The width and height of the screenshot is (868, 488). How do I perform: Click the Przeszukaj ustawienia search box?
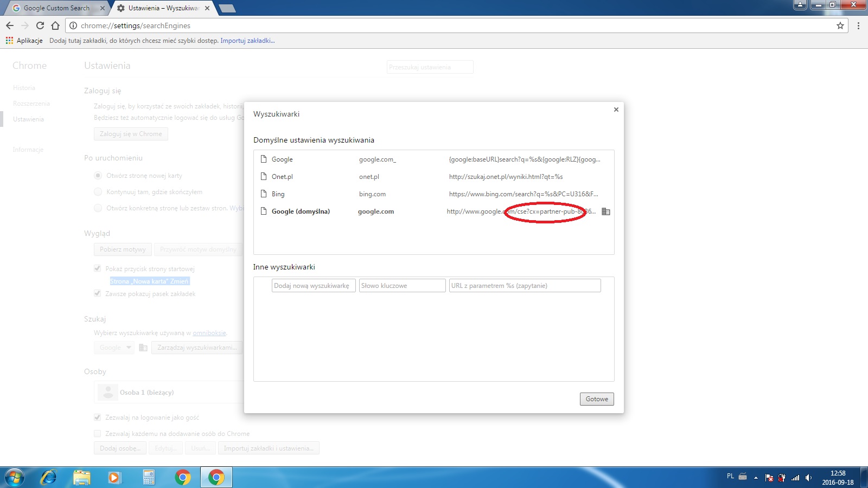pos(430,67)
